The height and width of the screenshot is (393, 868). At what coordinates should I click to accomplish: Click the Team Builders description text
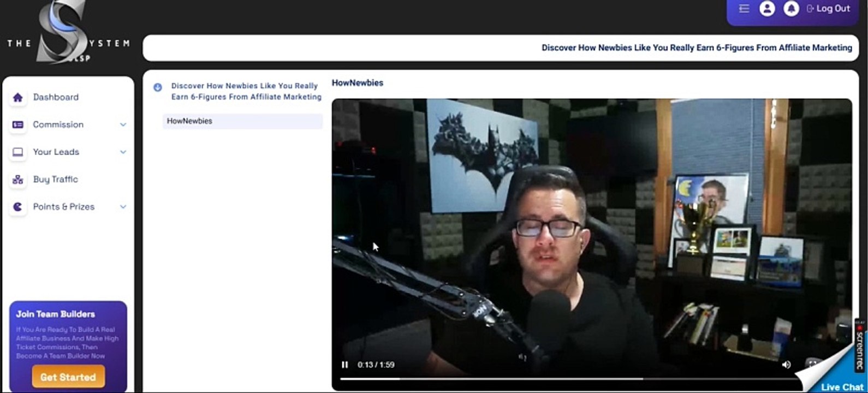[67, 343]
